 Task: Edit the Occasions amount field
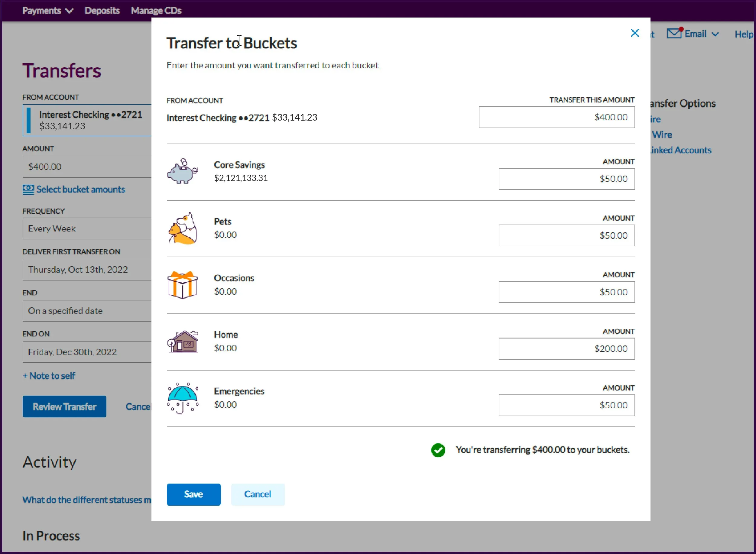[566, 292]
